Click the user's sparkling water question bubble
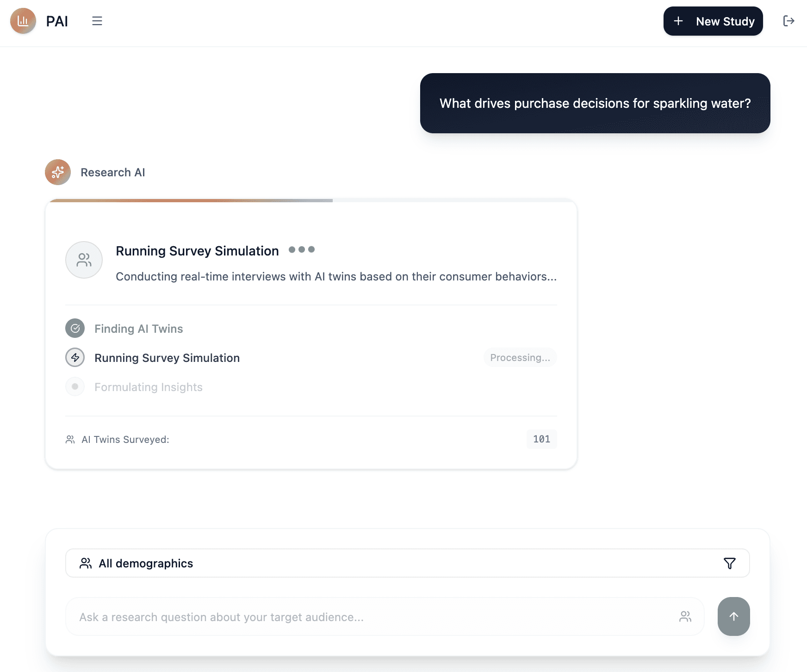807x672 pixels. [x=595, y=103]
